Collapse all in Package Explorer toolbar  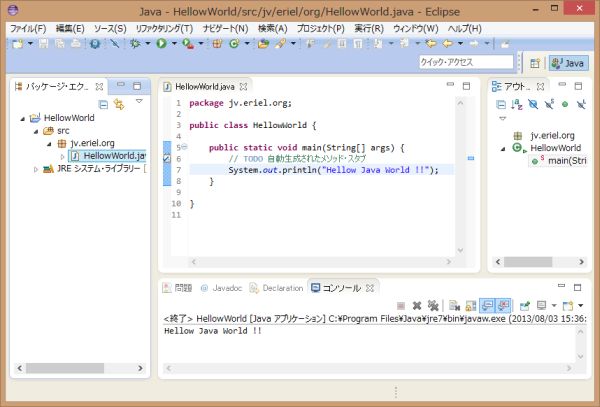103,104
